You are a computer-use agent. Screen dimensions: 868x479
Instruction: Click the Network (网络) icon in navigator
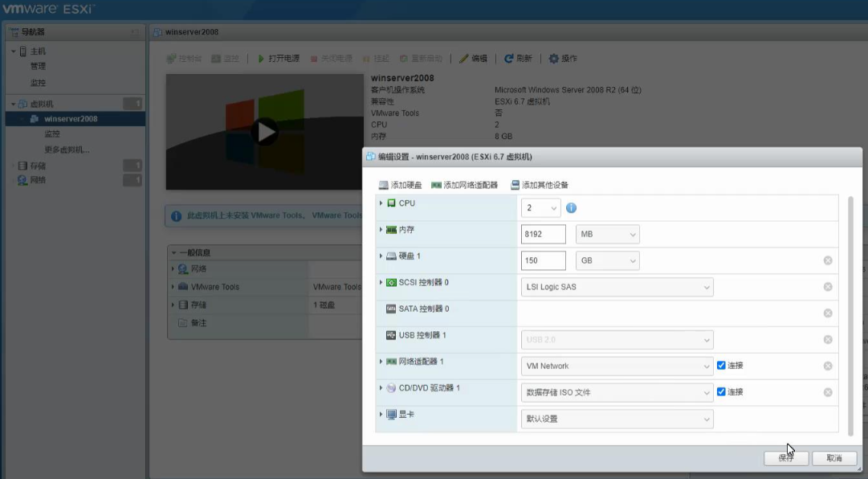click(22, 180)
